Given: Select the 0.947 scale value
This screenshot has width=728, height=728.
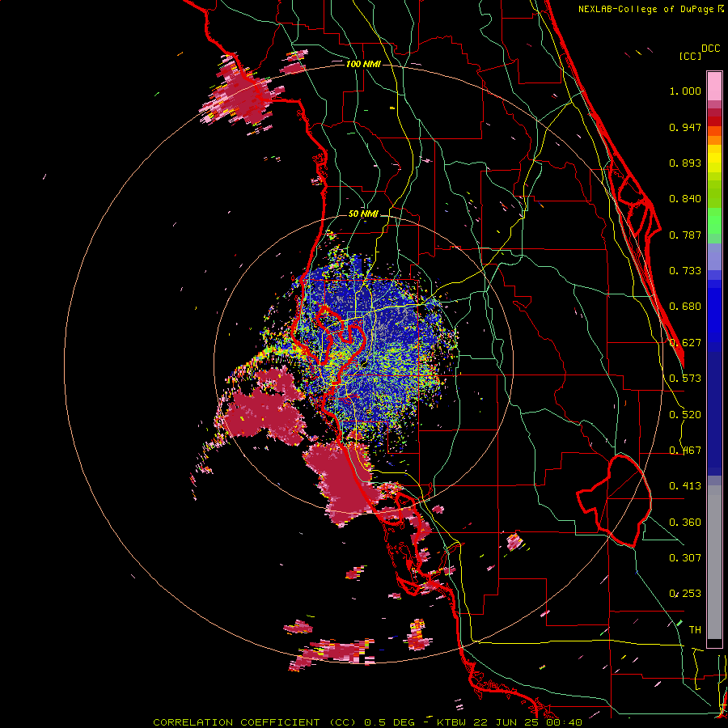Looking at the screenshot, I should click(685, 127).
